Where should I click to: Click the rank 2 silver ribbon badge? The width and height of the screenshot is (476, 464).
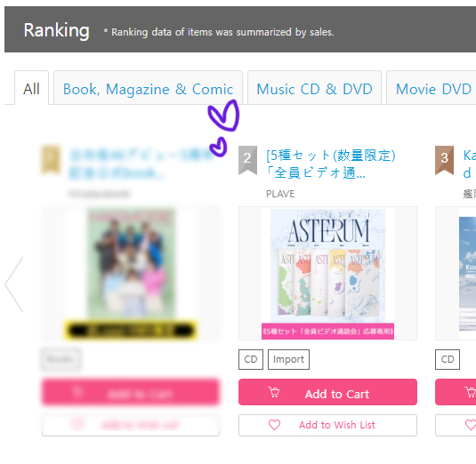click(247, 160)
